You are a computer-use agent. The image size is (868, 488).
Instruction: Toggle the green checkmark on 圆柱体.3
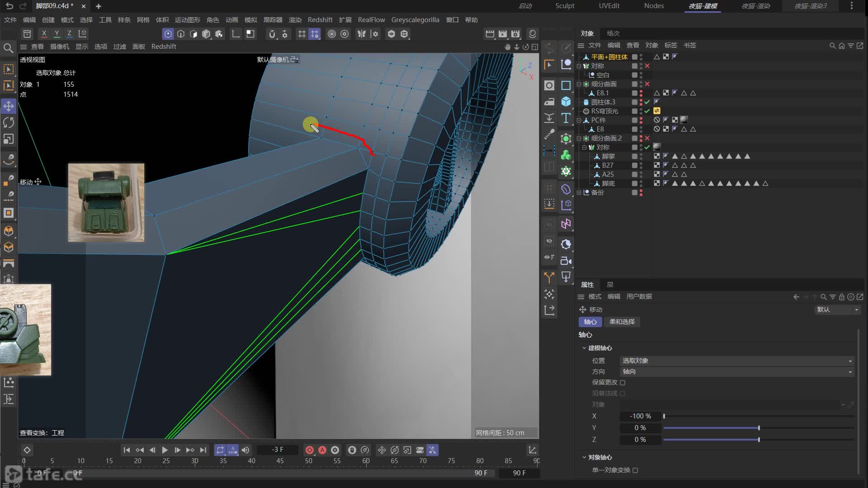[x=647, y=102]
